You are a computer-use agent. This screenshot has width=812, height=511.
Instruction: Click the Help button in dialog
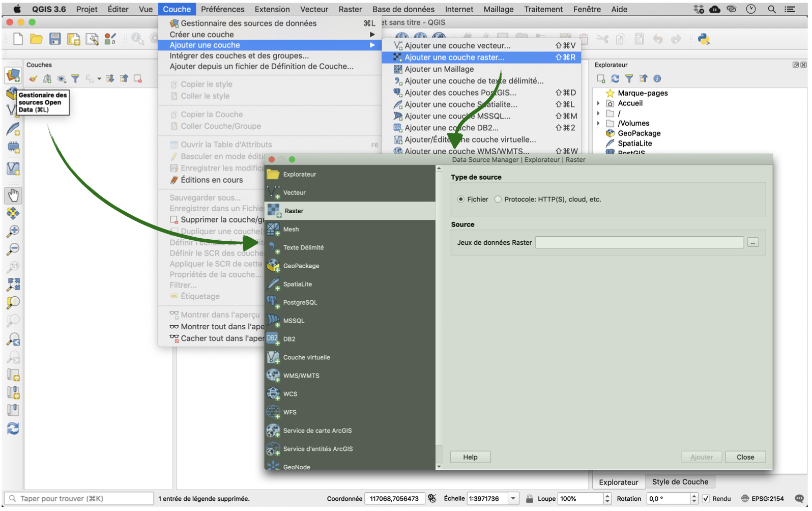coord(470,457)
